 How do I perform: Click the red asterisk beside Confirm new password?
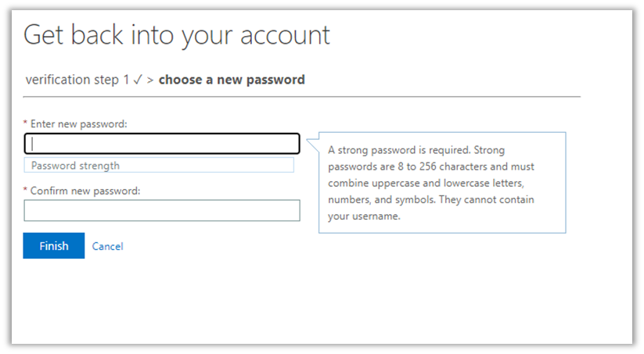[25, 191]
